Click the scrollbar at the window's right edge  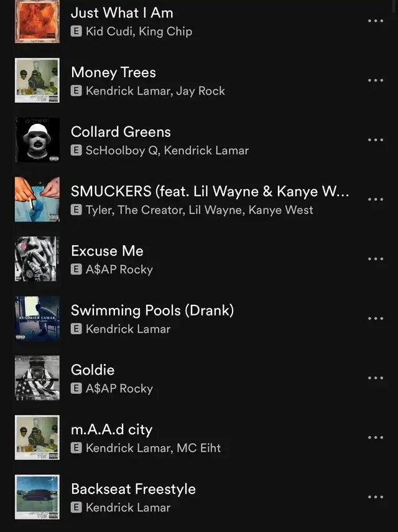click(395, 6)
